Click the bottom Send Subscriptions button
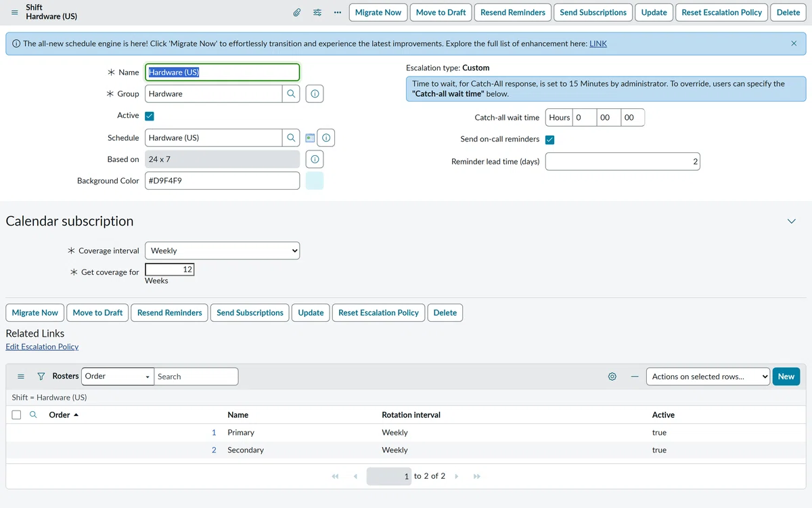 coord(250,313)
